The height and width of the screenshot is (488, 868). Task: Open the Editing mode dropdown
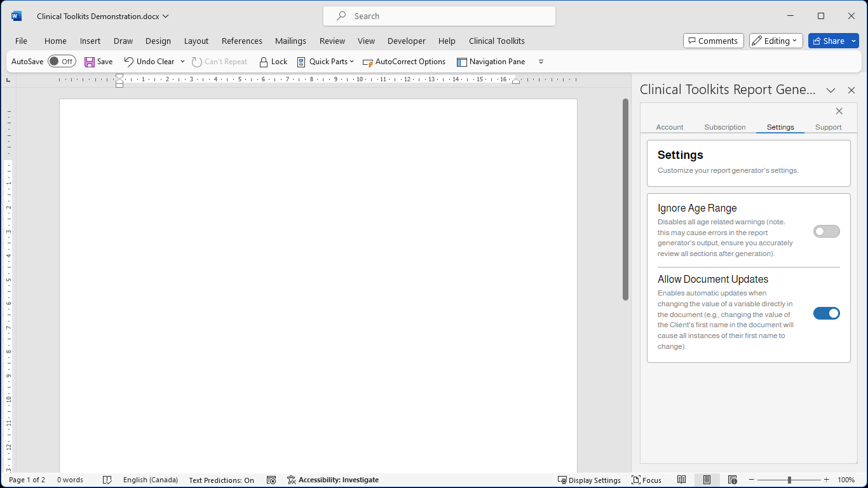pyautogui.click(x=776, y=41)
